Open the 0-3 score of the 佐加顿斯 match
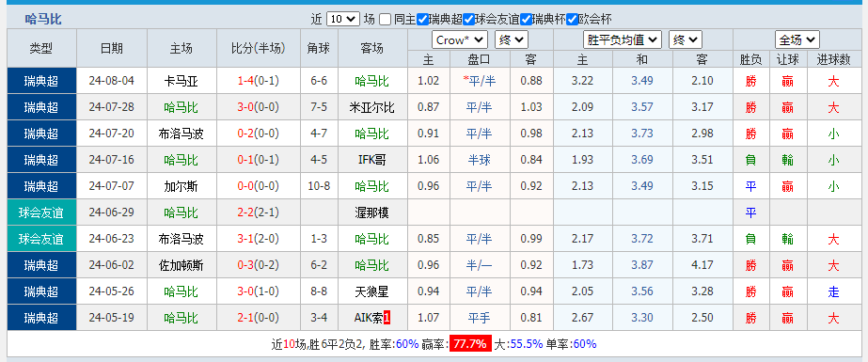 245,265
